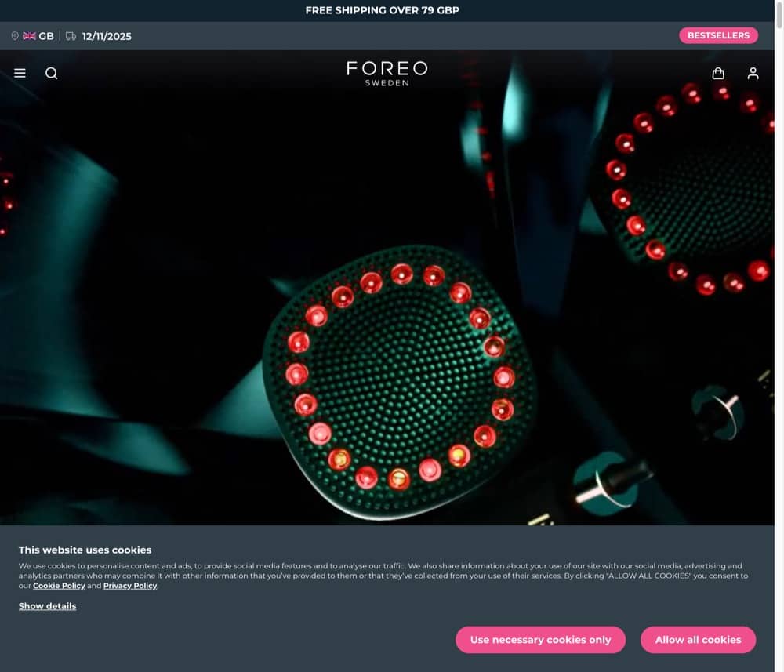Click the UK flag icon
Image resolution: width=784 pixels, height=672 pixels.
pos(30,36)
